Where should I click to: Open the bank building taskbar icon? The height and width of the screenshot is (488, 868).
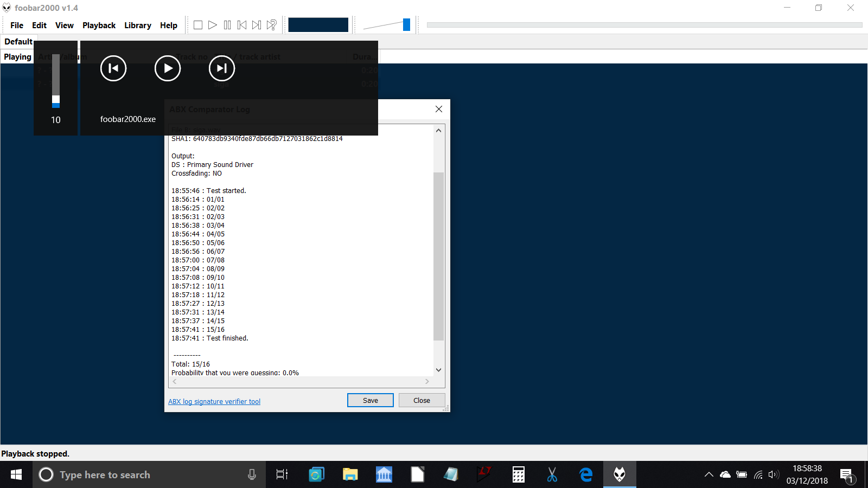[x=384, y=474]
